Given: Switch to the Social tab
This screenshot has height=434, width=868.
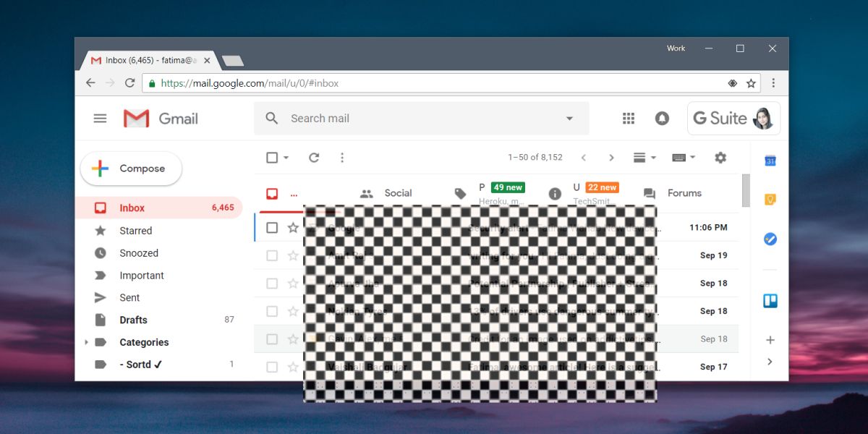Looking at the screenshot, I should tap(386, 193).
